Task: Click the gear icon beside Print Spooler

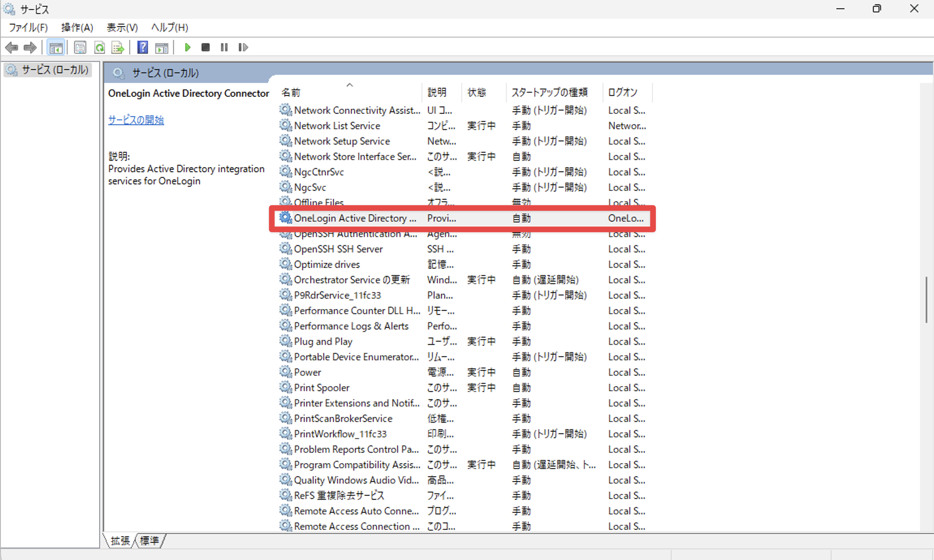Action: click(285, 388)
